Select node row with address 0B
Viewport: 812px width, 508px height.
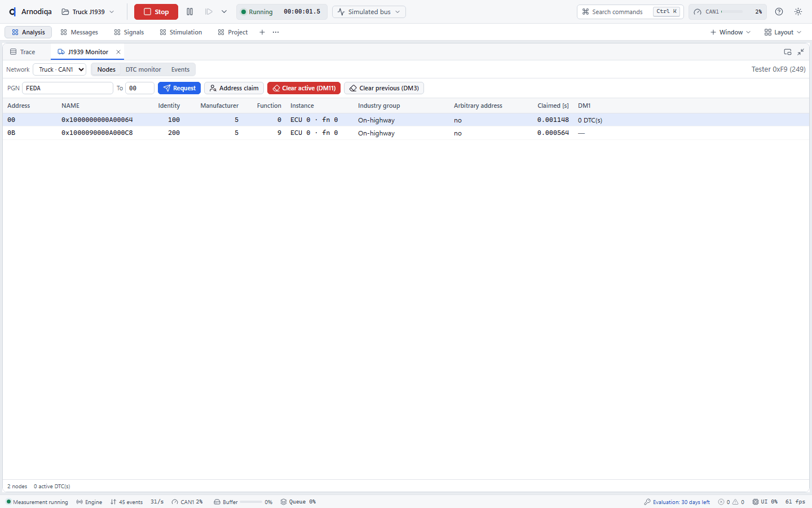[406, 133]
